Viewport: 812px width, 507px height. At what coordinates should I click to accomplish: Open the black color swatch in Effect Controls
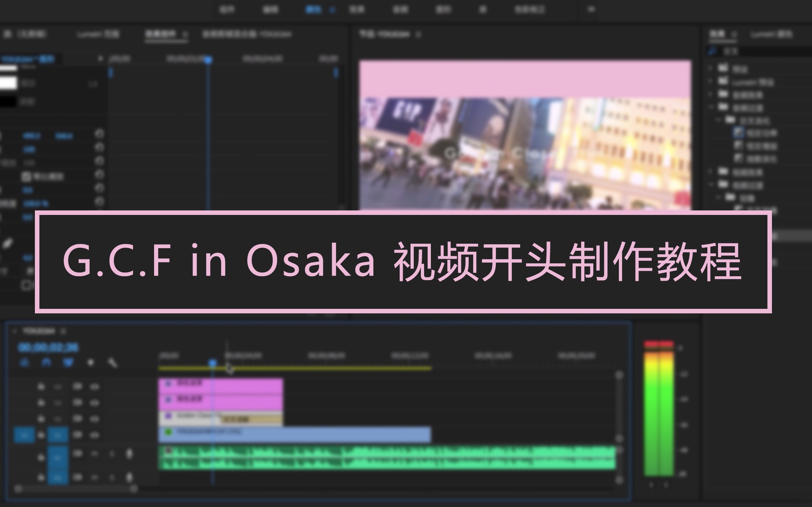click(x=8, y=101)
